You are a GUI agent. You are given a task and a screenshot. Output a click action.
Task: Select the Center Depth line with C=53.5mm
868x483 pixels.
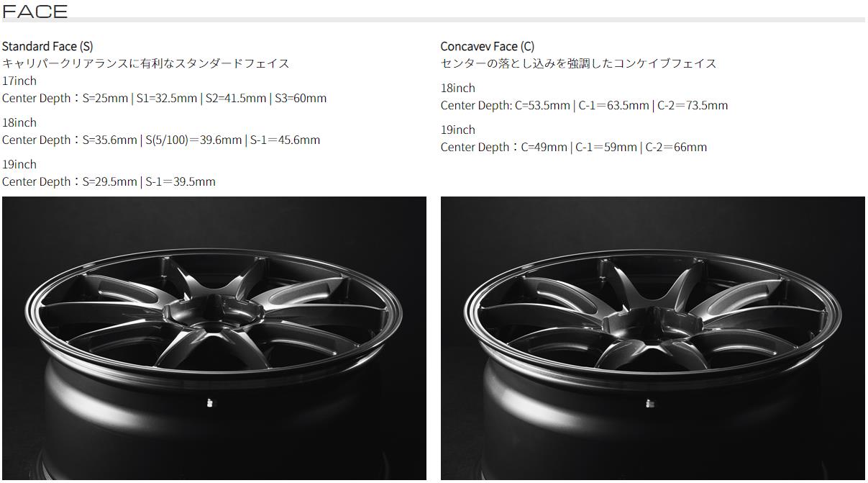tap(584, 105)
